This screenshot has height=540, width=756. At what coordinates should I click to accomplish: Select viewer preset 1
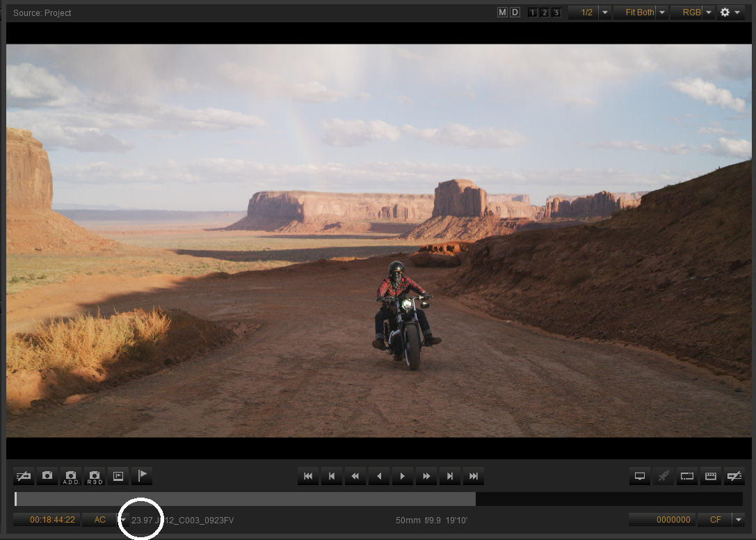532,13
